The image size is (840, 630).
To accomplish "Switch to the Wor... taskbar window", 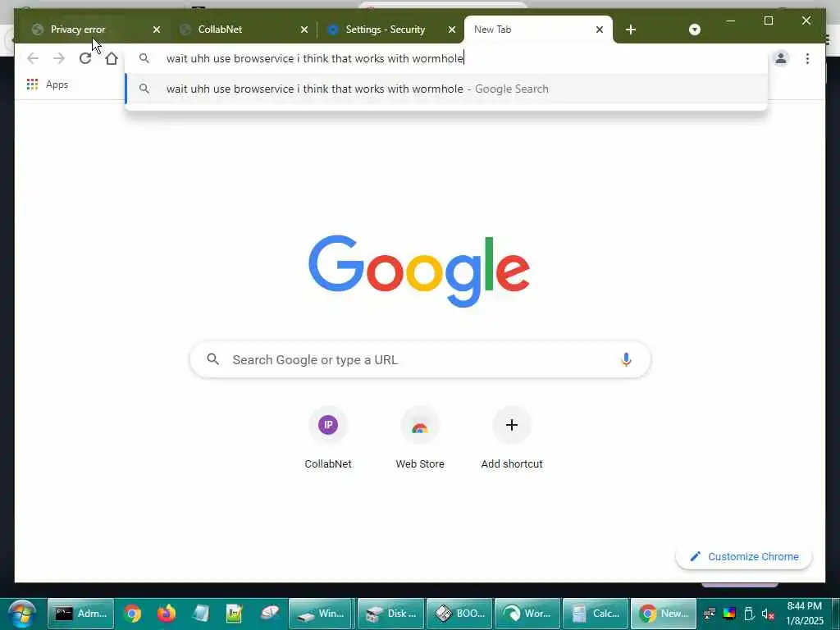I will coord(527,614).
